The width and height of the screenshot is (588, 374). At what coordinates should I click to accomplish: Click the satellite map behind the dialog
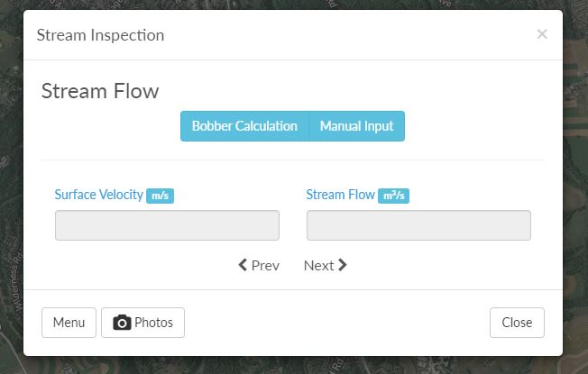[575, 187]
